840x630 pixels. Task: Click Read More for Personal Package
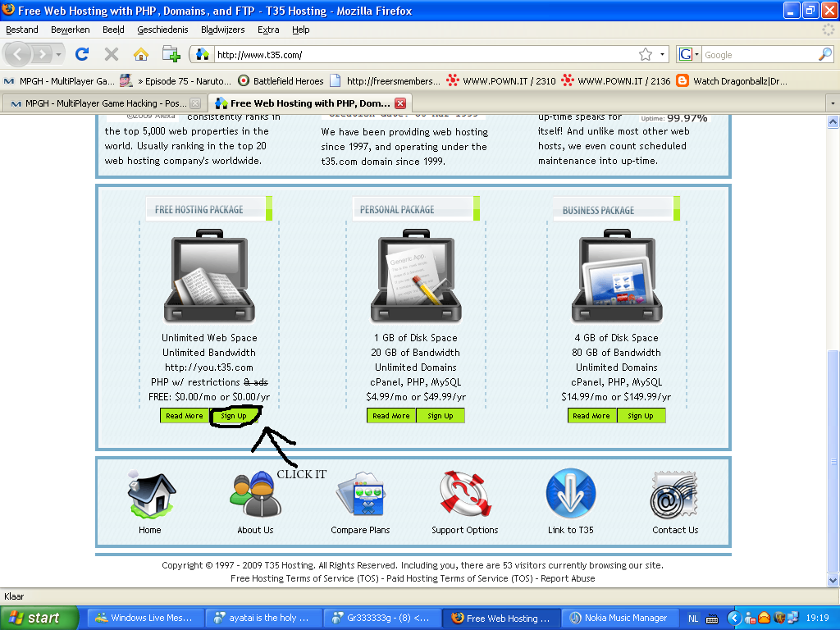pyautogui.click(x=391, y=416)
